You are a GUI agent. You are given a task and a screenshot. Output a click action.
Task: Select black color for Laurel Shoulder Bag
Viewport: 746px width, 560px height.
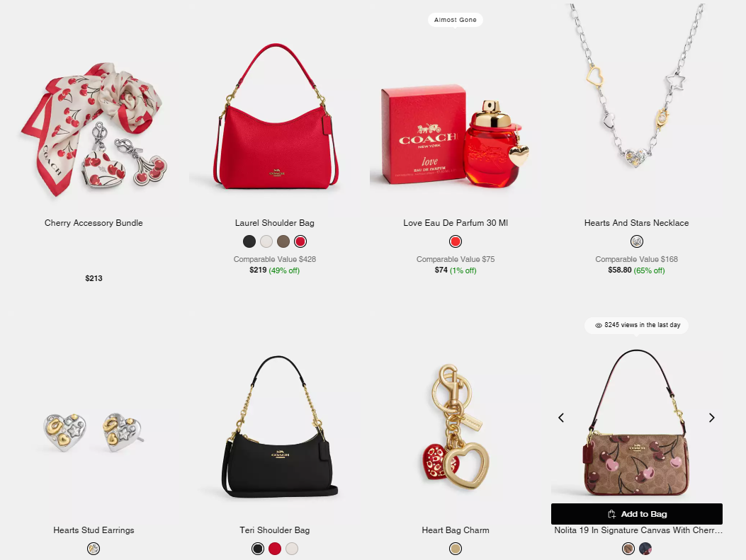coord(249,241)
